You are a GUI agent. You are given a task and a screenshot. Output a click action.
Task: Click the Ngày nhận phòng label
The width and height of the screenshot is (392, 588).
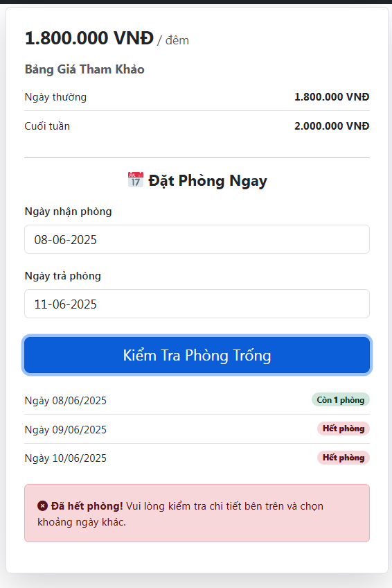(x=68, y=211)
